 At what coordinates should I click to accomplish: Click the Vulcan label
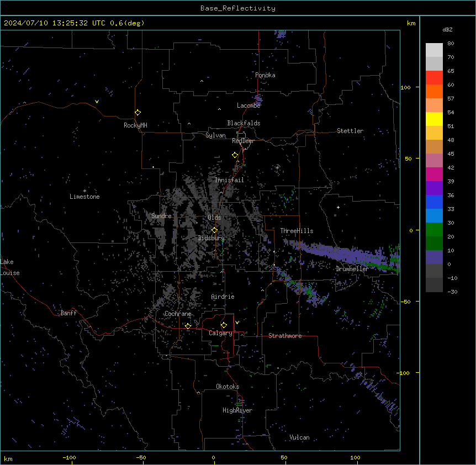(x=299, y=437)
